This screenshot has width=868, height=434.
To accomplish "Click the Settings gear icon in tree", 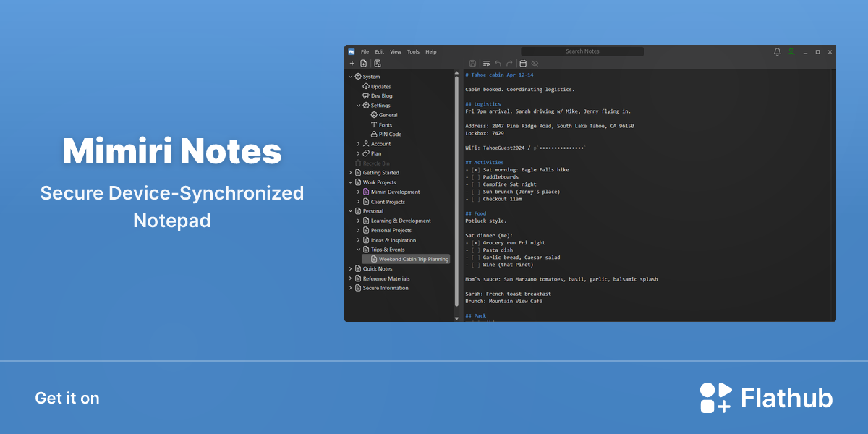I will [x=366, y=106].
